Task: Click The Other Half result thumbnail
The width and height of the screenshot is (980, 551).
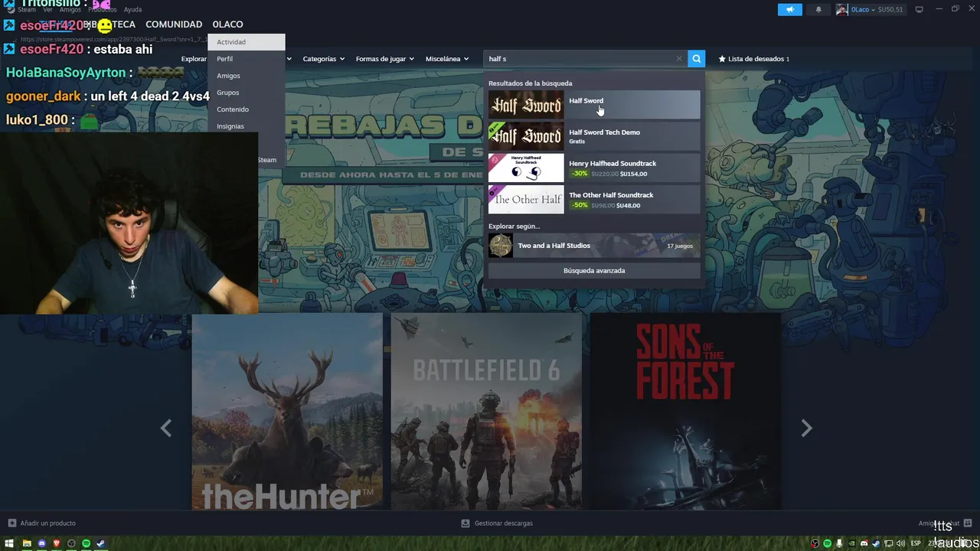Action: pyautogui.click(x=526, y=199)
